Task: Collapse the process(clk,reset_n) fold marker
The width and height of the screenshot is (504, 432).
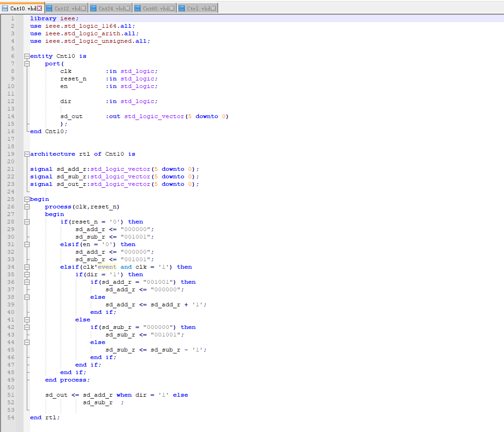Action: (27, 207)
